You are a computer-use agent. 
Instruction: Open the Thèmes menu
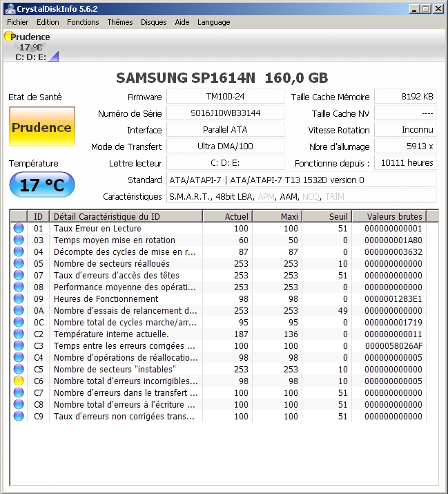coord(120,22)
